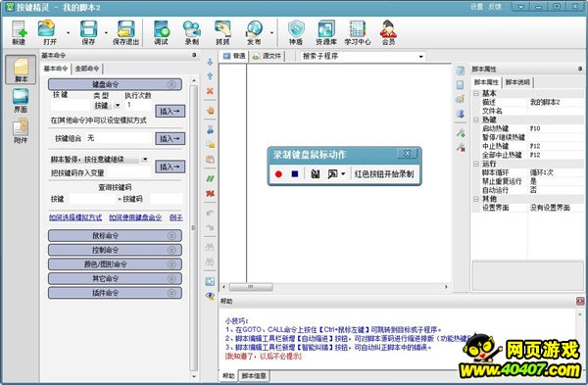The width and height of the screenshot is (588, 385).
Task: Collapse the 基本 property group
Action: point(476,93)
